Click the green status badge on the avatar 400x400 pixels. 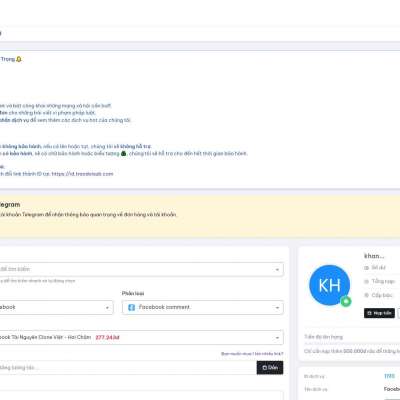click(346, 301)
